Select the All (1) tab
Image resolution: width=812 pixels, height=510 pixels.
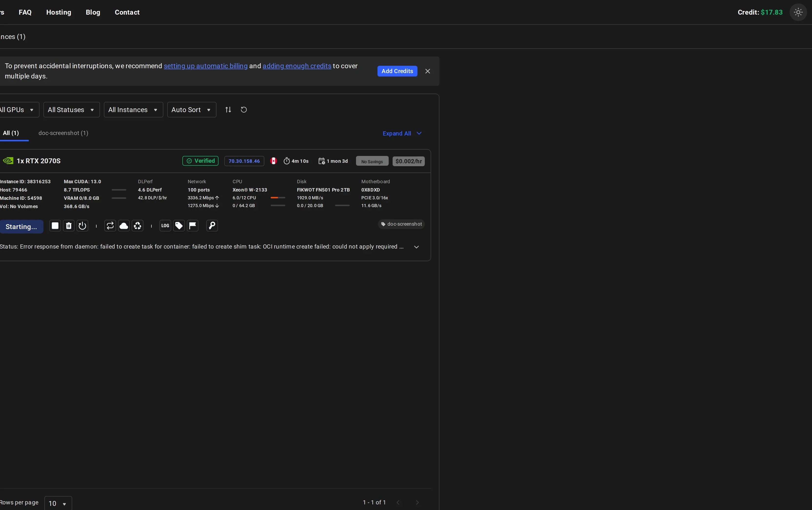[11, 133]
